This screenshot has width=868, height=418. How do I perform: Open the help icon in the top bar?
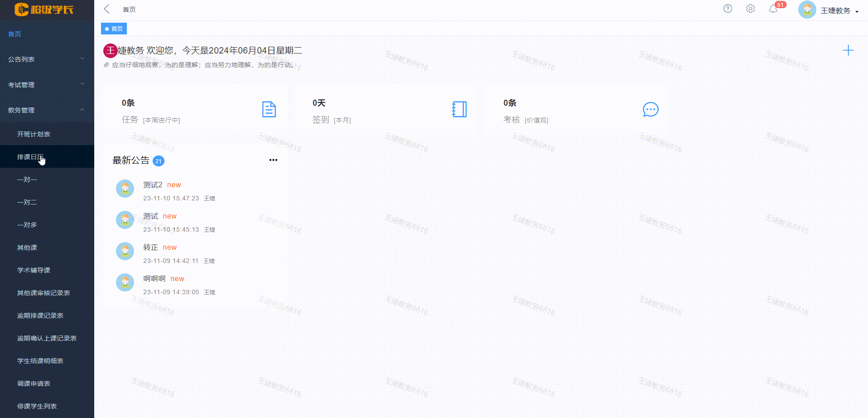click(x=728, y=9)
